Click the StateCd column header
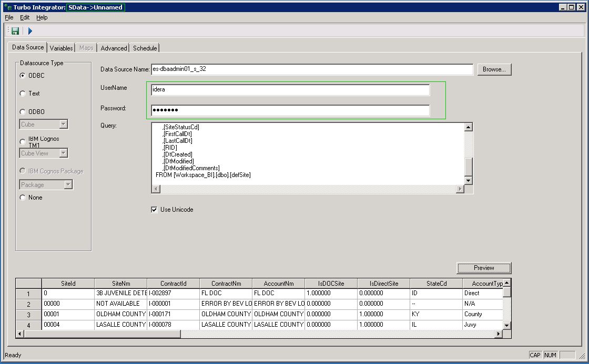The width and height of the screenshot is (589, 364). 436,283
